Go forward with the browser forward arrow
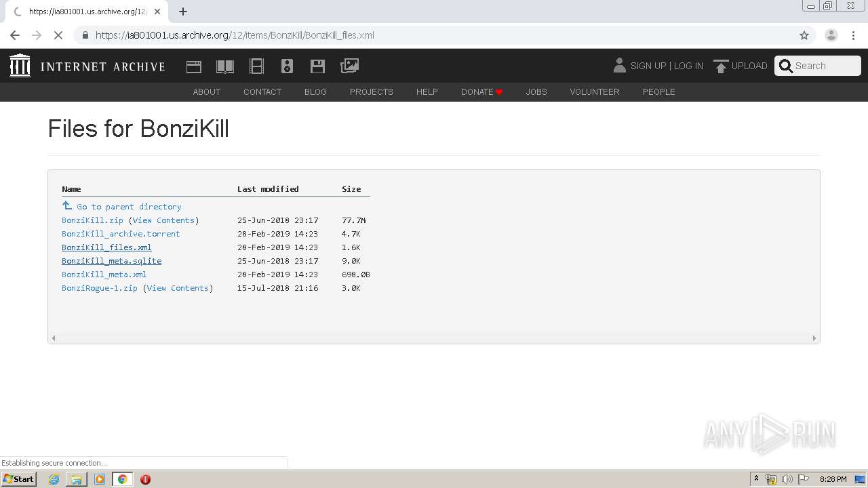868x488 pixels. (37, 35)
